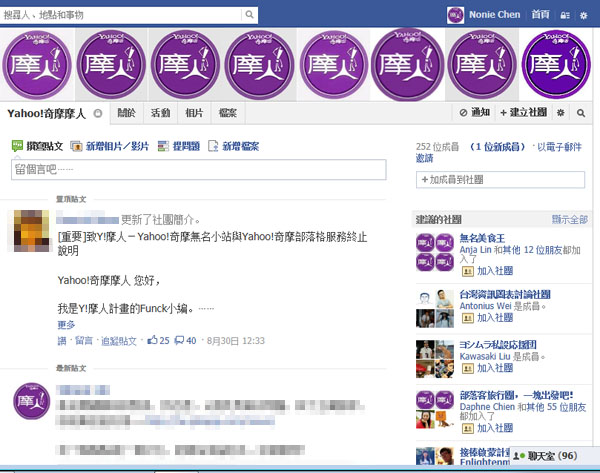The height and width of the screenshot is (473, 600).
Task: Open the 台灣資訊圖表討論社團 group title
Action: click(x=505, y=294)
